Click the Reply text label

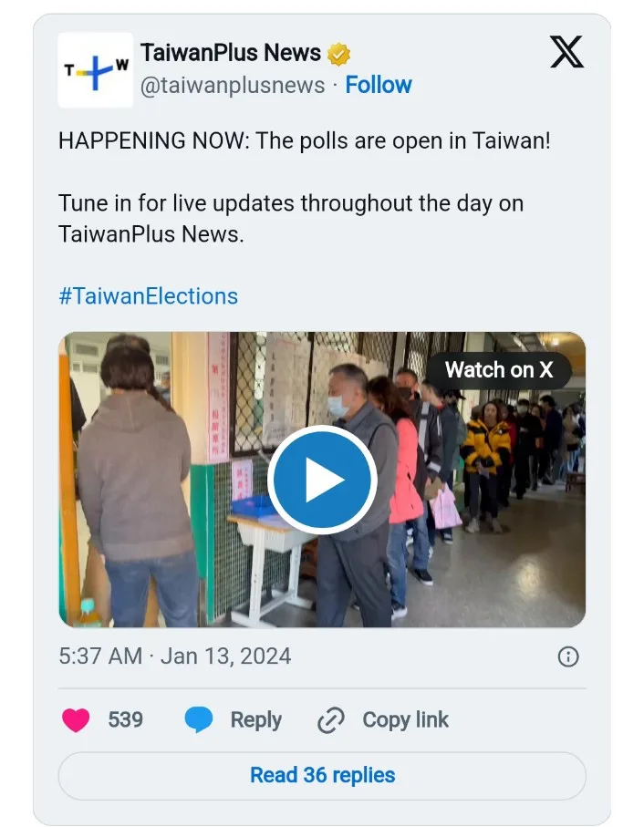coord(255,720)
